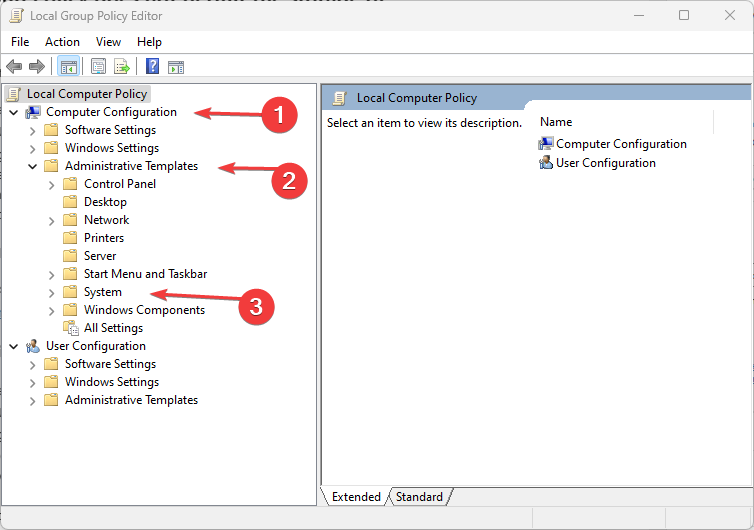
Task: Open the View menu
Action: 108,42
